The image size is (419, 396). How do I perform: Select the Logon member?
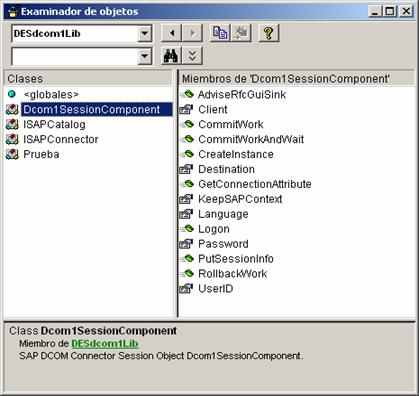click(x=214, y=229)
